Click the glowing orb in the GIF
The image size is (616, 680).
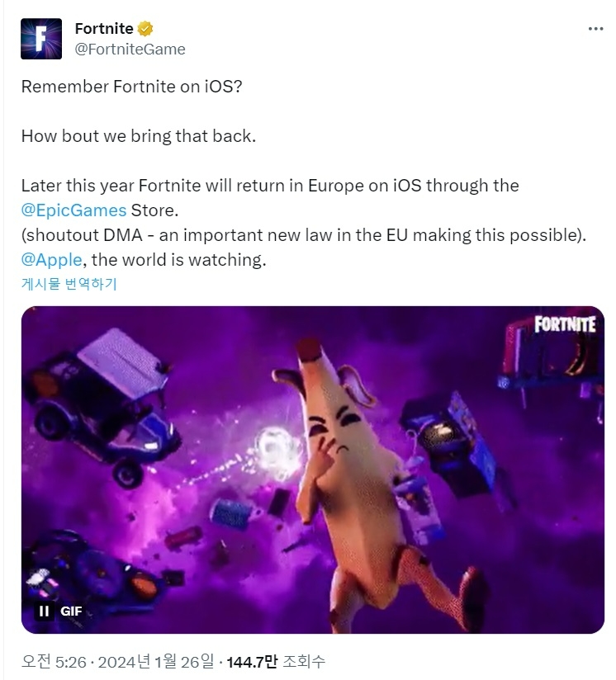[x=277, y=453]
